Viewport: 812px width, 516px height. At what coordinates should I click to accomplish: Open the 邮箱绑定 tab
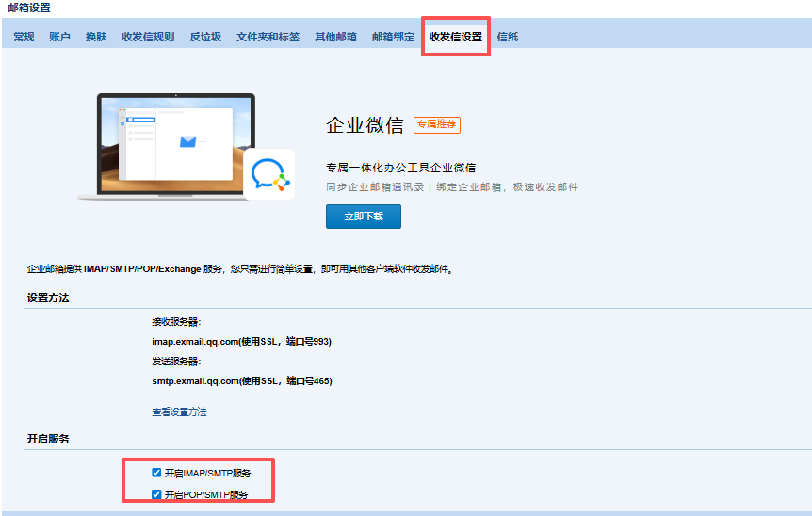tap(393, 37)
